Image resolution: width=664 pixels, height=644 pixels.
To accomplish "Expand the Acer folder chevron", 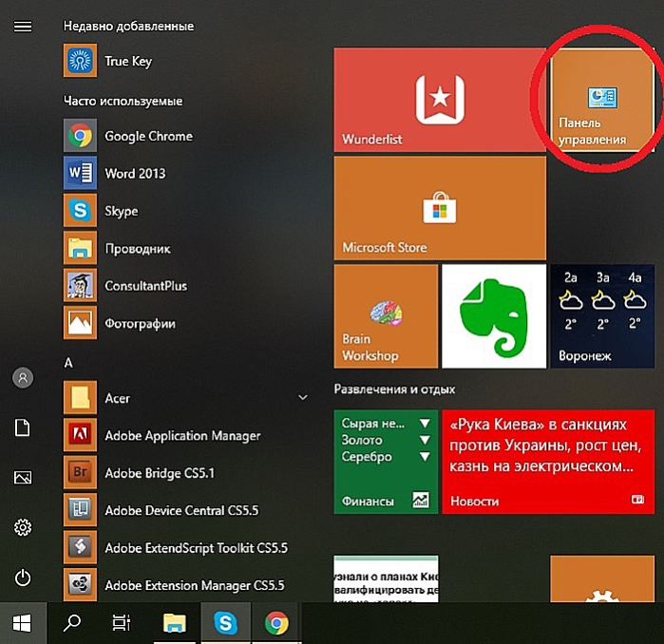I will pyautogui.click(x=303, y=397).
